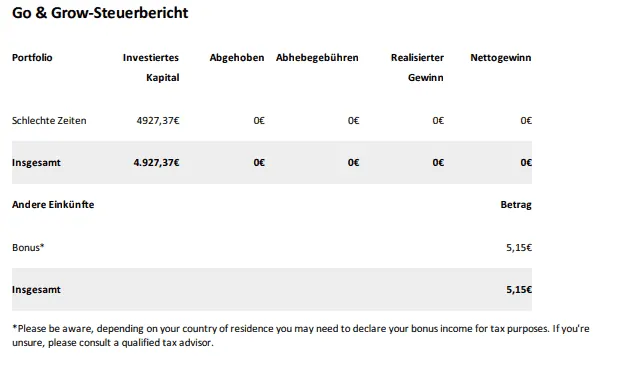This screenshot has width=620, height=369.
Task: Click Nettogewinn value in Schlechte Zeiten row
Action: click(526, 121)
